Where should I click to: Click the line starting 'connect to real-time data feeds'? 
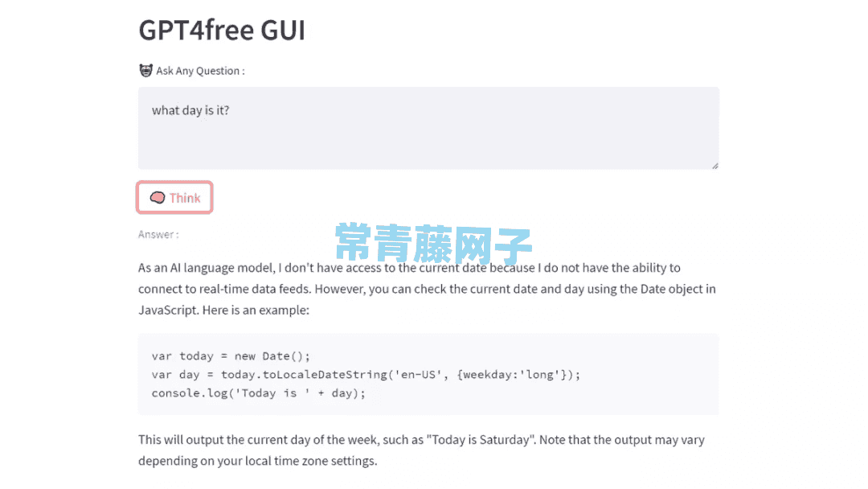[427, 289]
